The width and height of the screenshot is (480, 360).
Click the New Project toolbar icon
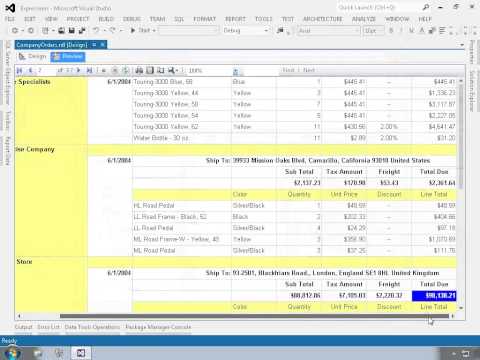pos(45,31)
